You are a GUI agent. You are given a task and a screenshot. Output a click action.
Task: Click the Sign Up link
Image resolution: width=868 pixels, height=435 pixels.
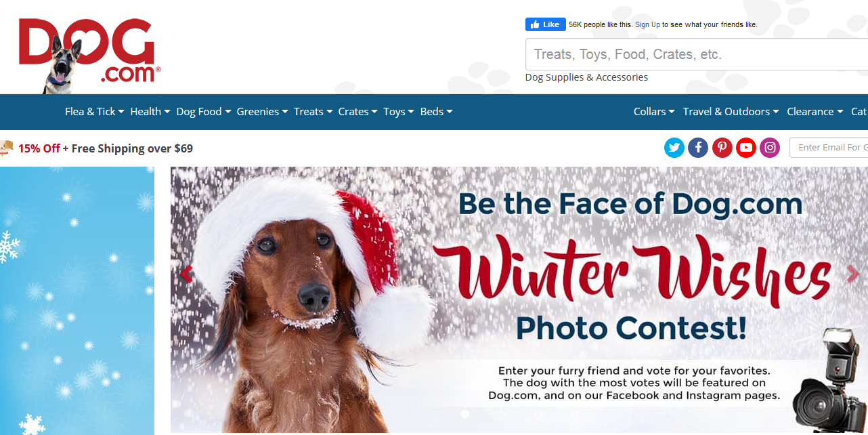tap(647, 24)
